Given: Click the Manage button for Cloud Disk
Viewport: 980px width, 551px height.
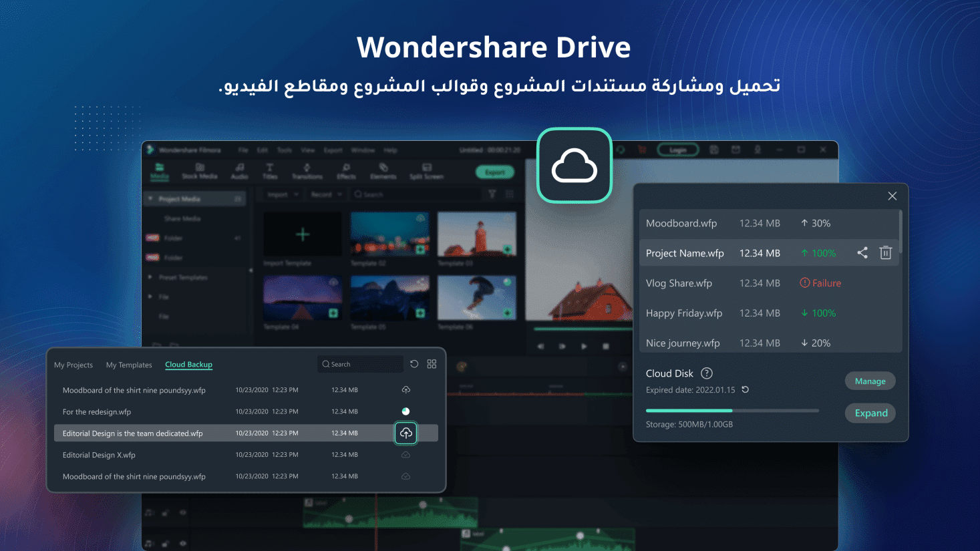Looking at the screenshot, I should tap(870, 381).
